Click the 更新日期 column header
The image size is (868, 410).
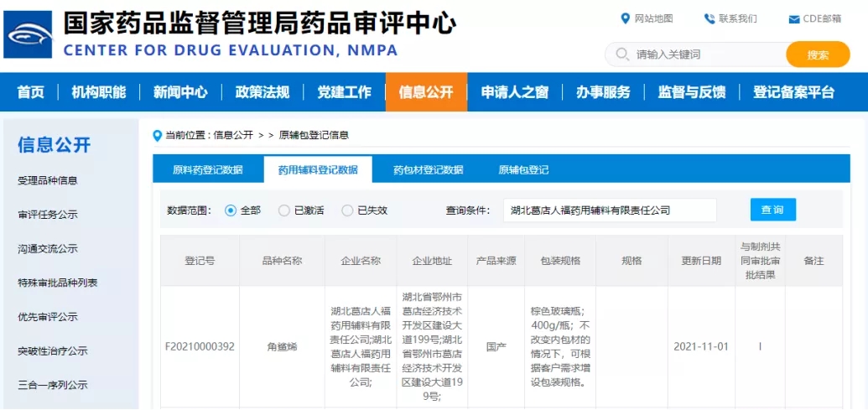[701, 261]
